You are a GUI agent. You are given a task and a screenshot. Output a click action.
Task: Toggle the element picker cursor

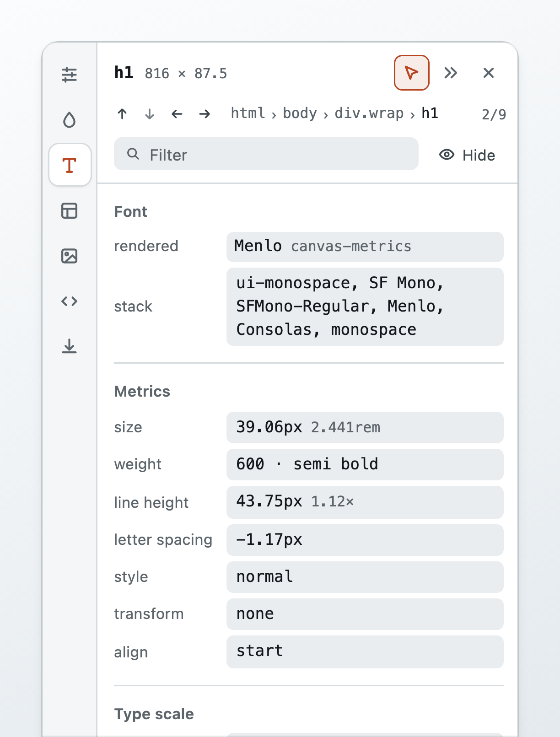(412, 73)
